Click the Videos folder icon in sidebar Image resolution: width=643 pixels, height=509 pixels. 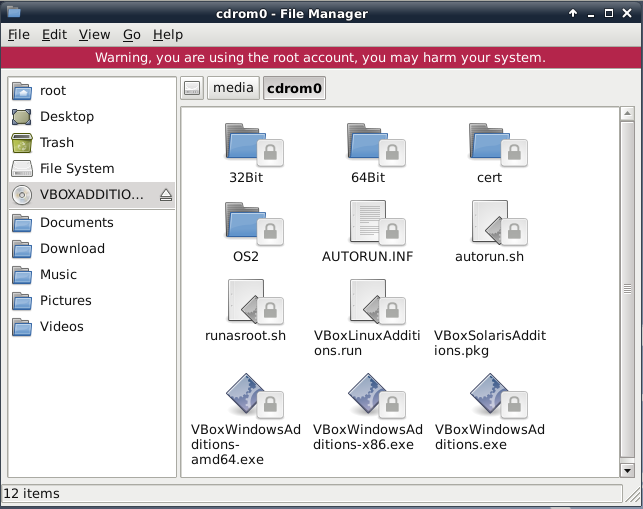tap(22, 326)
